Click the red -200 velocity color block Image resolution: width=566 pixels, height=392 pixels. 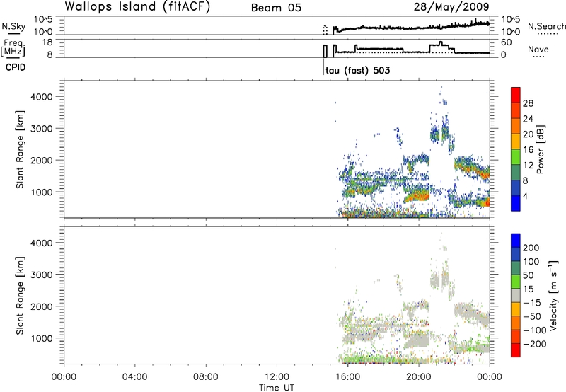coord(516,350)
